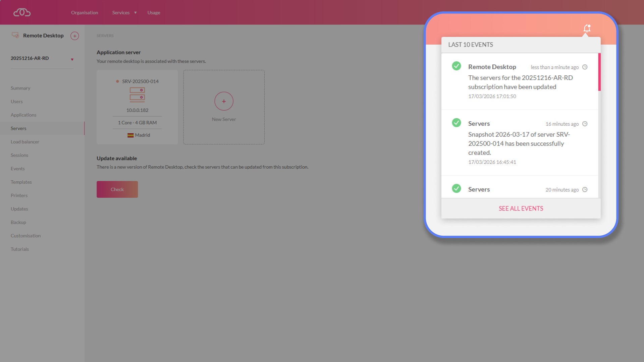This screenshot has width=644, height=362.
Task: Click green checkmark of the snapshot event
Action: pyautogui.click(x=456, y=123)
